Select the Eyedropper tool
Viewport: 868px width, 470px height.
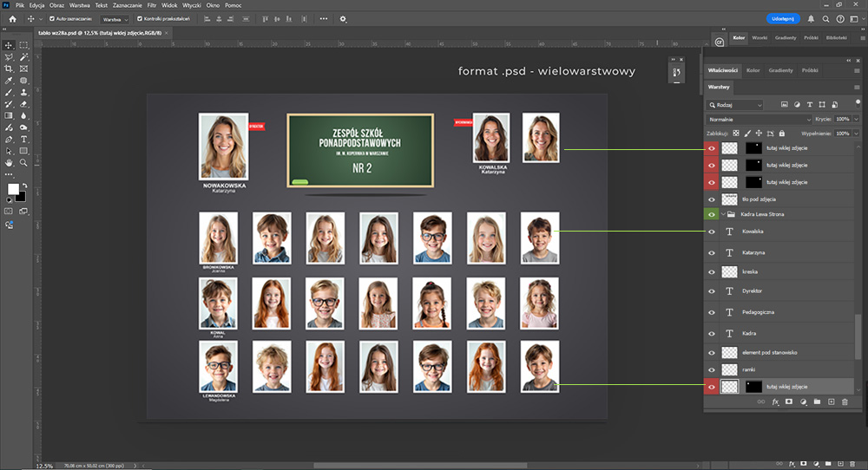[x=9, y=81]
